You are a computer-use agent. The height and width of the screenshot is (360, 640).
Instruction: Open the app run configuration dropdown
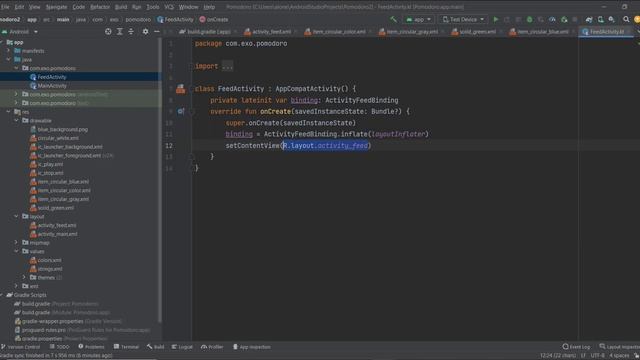tap(418, 19)
